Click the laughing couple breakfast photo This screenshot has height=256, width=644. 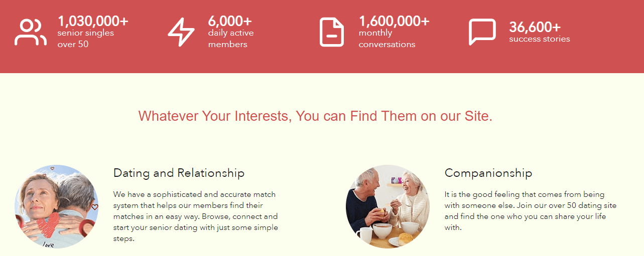click(388, 206)
